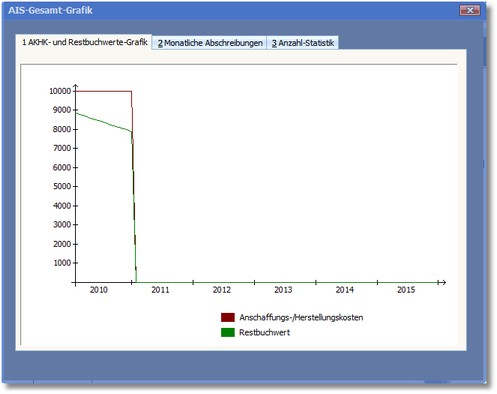Select the AKHK- und Restbuchwerte-Grafik tab

84,42
